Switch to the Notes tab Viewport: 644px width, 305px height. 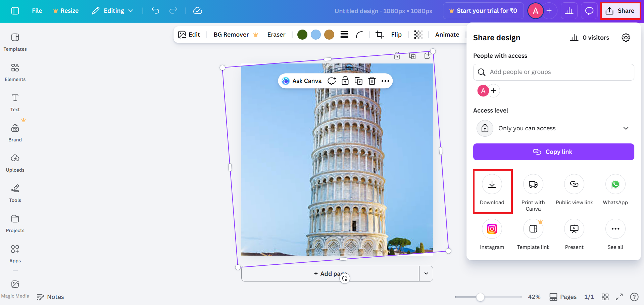click(x=50, y=297)
